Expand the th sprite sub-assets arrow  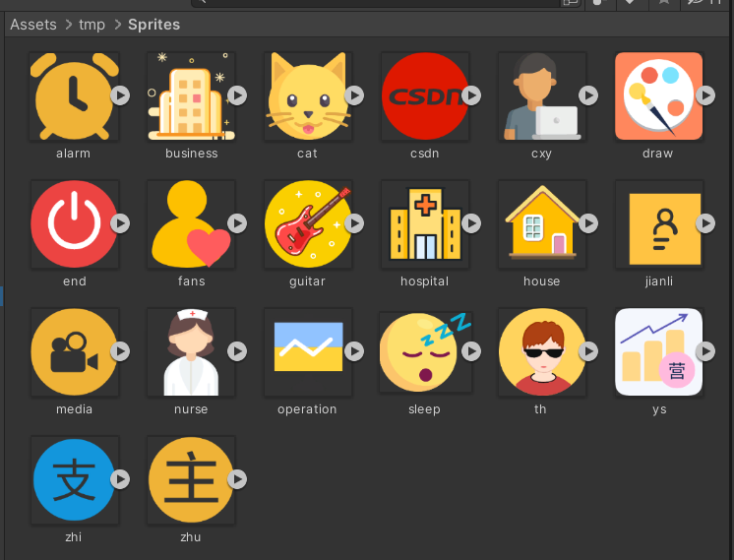coord(588,351)
